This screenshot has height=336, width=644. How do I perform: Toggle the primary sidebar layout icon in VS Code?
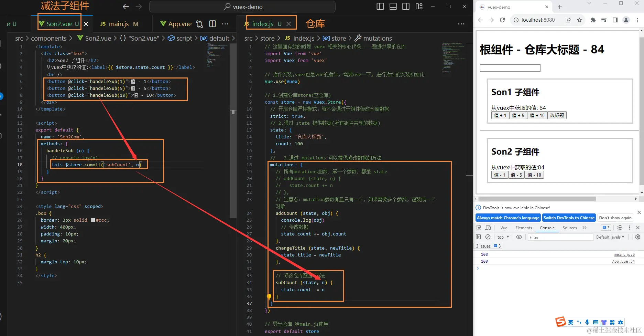coord(380,7)
